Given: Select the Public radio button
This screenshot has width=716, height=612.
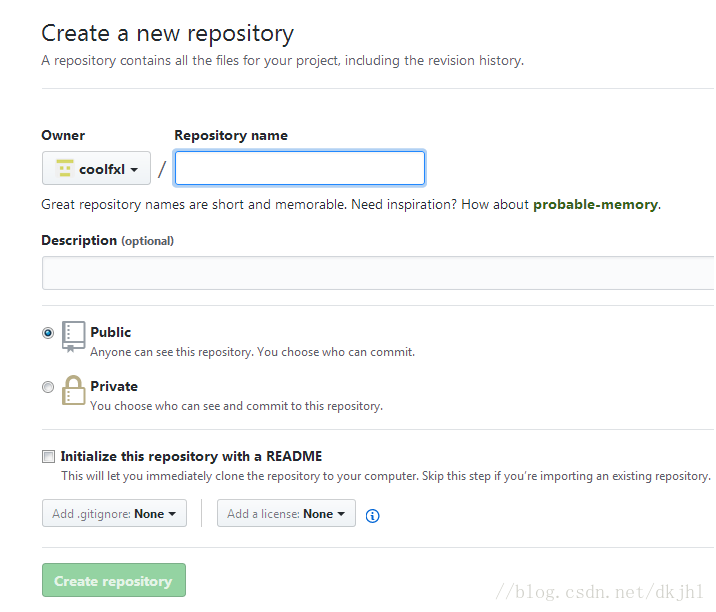Looking at the screenshot, I should coord(47,333).
